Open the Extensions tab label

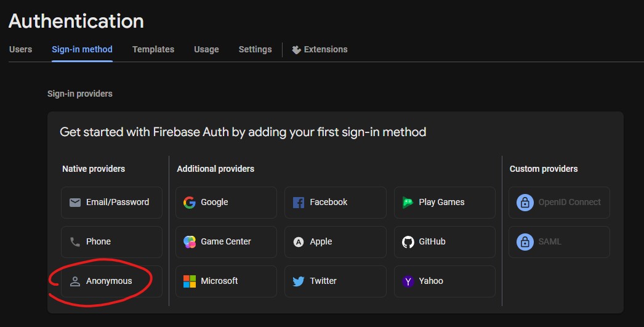(x=326, y=49)
